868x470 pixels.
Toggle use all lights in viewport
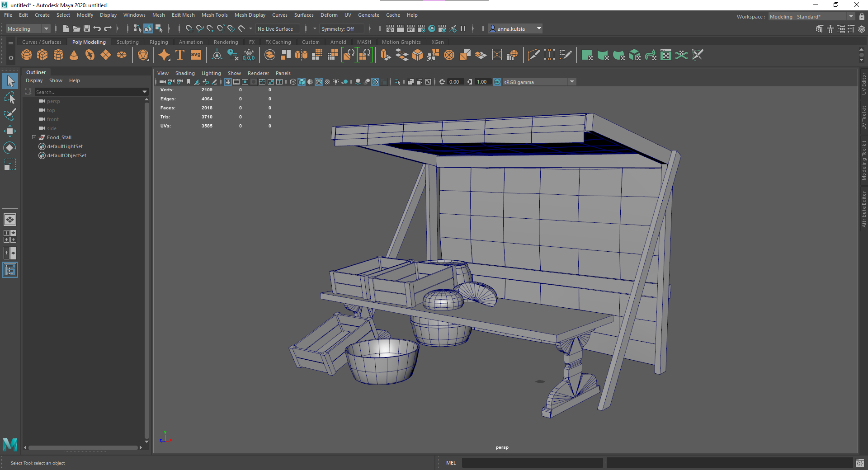click(x=336, y=82)
